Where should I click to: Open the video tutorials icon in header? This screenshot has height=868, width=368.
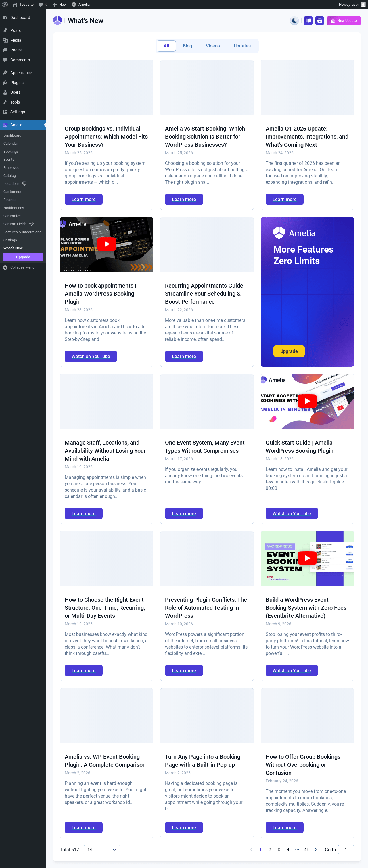pyautogui.click(x=319, y=21)
